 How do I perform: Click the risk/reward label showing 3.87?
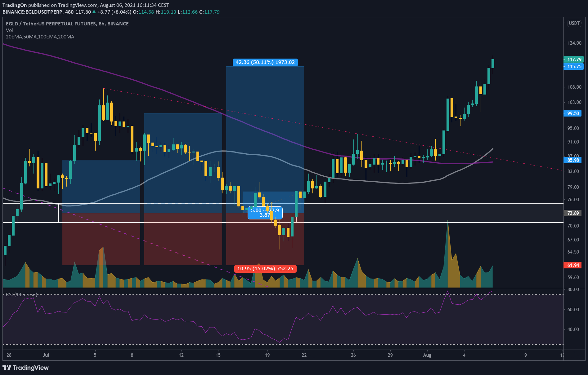pos(265,213)
